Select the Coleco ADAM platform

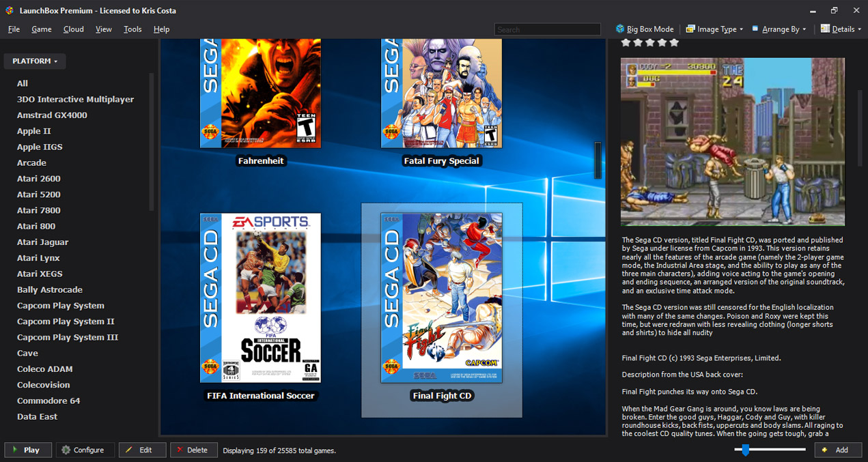point(45,369)
